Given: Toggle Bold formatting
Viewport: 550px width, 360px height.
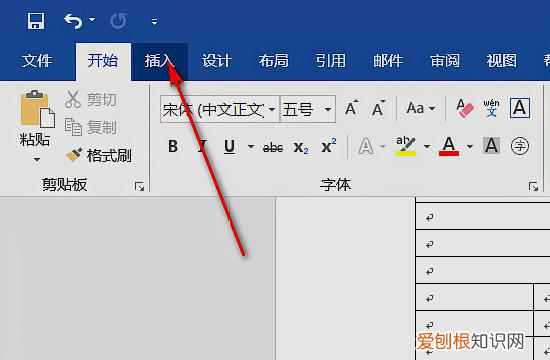Looking at the screenshot, I should tap(173, 146).
